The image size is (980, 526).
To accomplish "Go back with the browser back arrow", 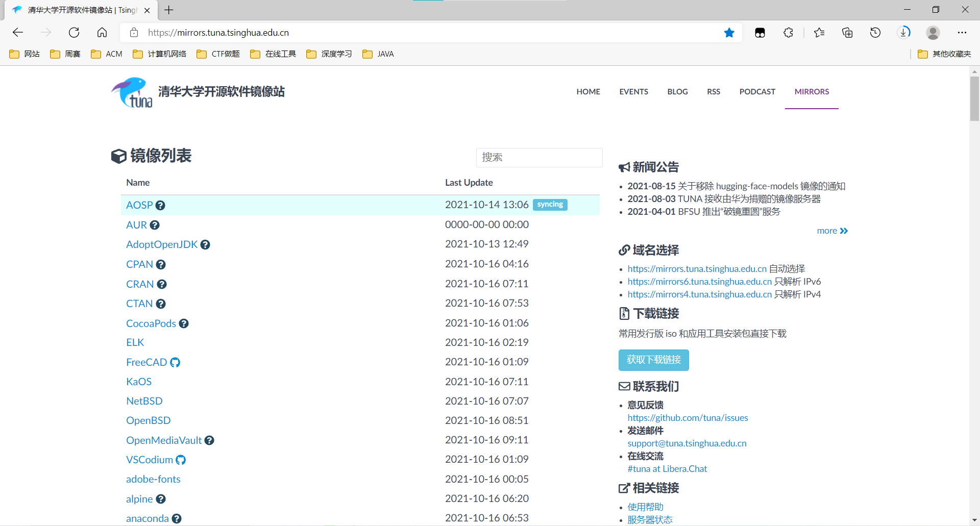I will click(x=18, y=33).
